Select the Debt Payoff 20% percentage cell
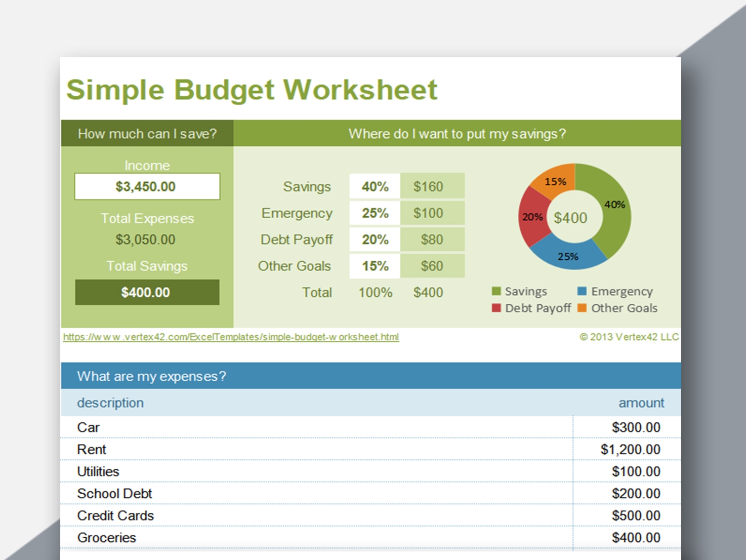This screenshot has height=560, width=746. [375, 239]
